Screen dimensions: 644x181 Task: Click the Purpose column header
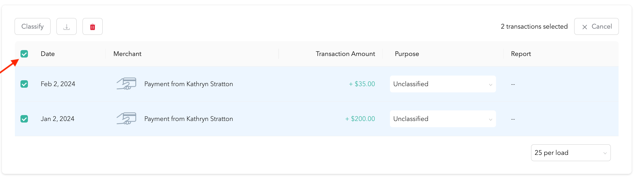(x=407, y=54)
